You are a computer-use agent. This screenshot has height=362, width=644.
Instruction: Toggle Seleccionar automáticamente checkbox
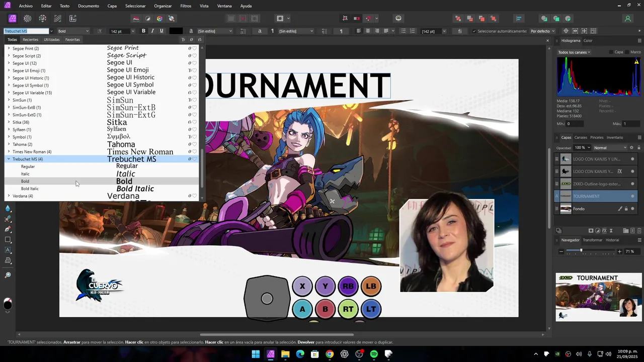(x=474, y=31)
